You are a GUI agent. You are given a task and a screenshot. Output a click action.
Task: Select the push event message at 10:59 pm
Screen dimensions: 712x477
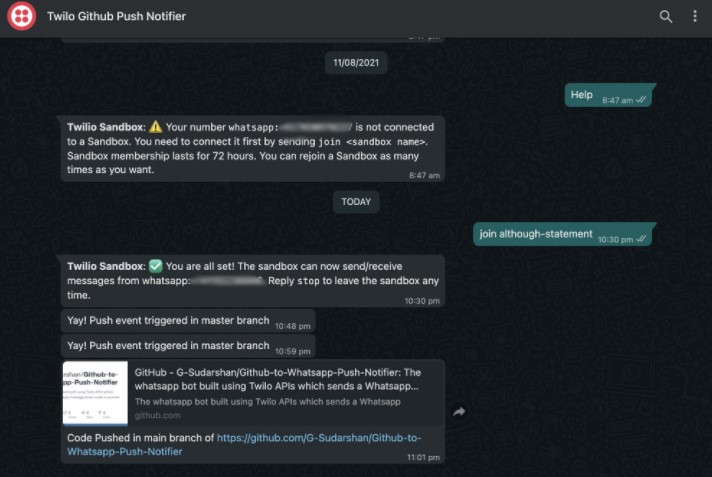(188, 346)
